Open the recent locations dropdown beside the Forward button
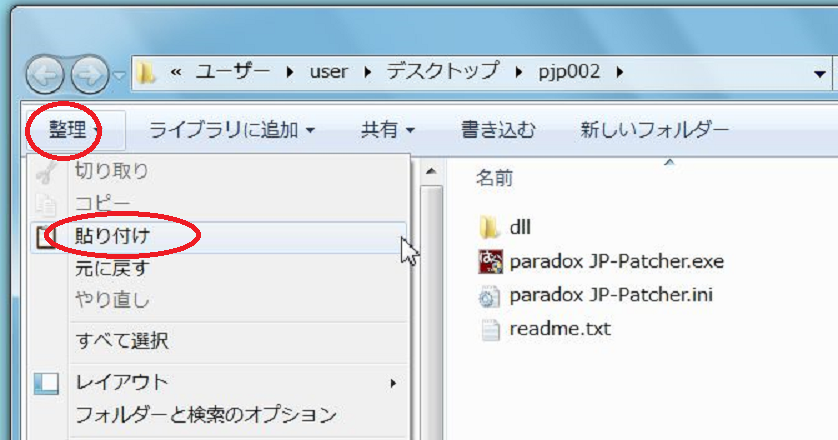Screen dimensions: 838x440 tap(120, 75)
